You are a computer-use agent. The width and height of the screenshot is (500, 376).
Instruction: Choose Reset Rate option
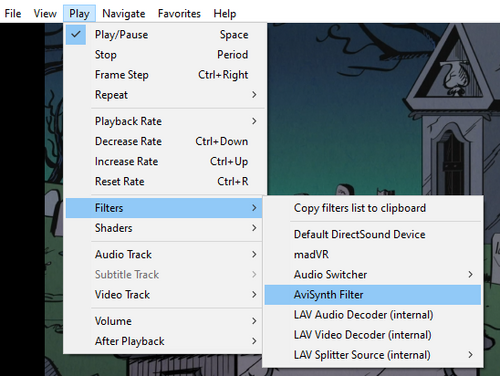pyautogui.click(x=164, y=181)
